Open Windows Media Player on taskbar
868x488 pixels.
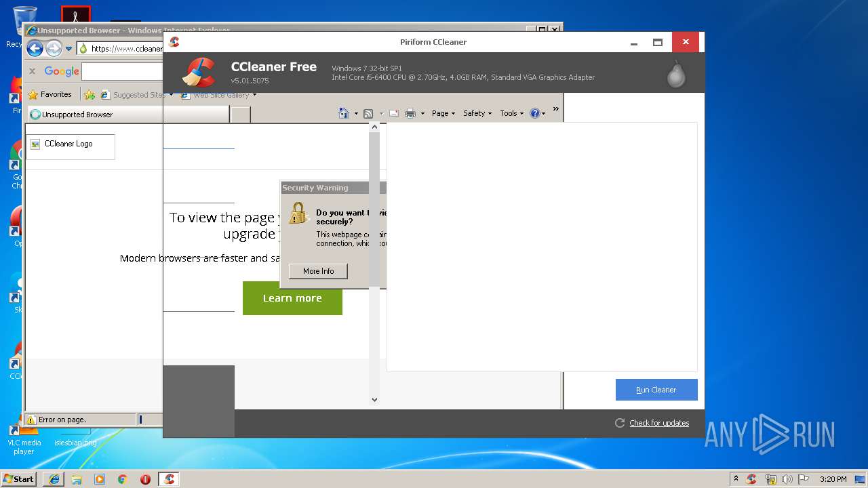tap(100, 479)
